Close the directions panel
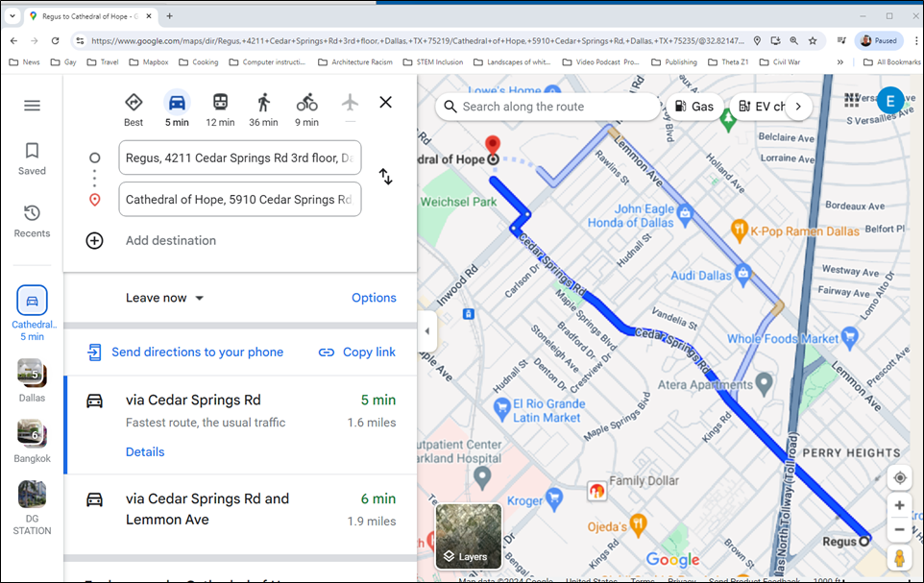Screen dimensions: 924x583 (385, 103)
